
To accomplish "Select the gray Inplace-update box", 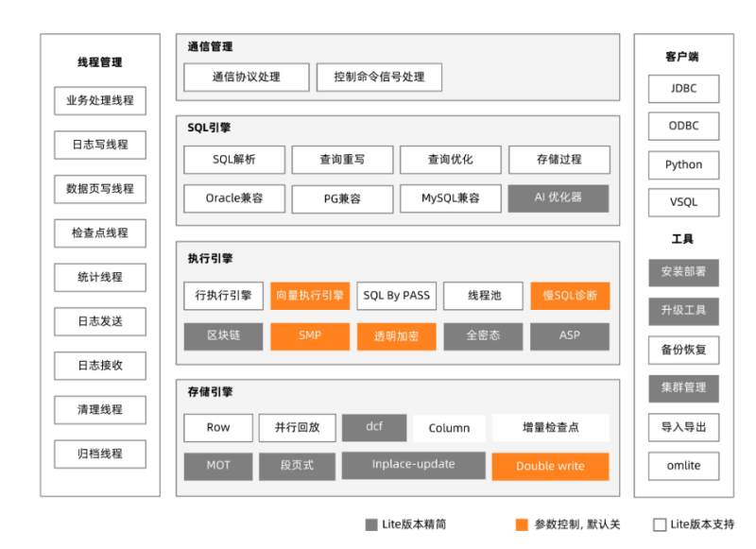I will [x=413, y=465].
